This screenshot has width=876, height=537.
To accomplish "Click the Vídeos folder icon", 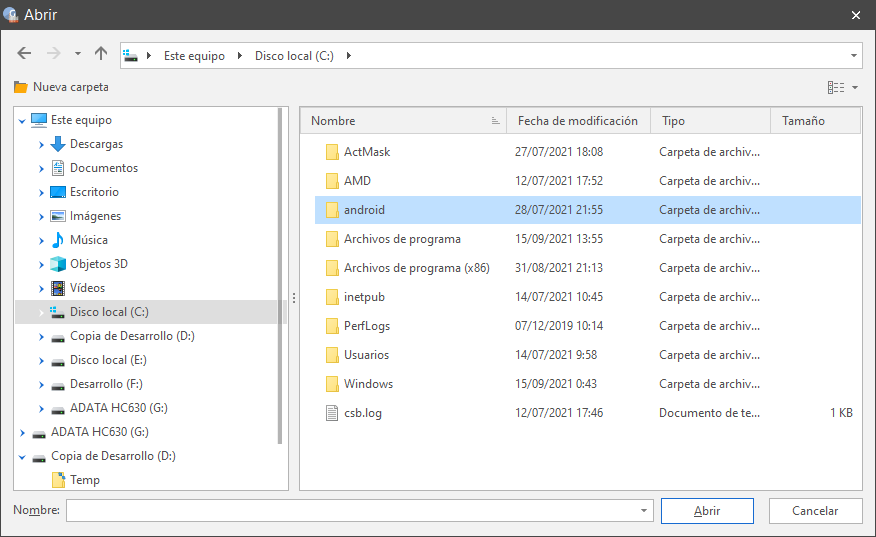I will 58,288.
